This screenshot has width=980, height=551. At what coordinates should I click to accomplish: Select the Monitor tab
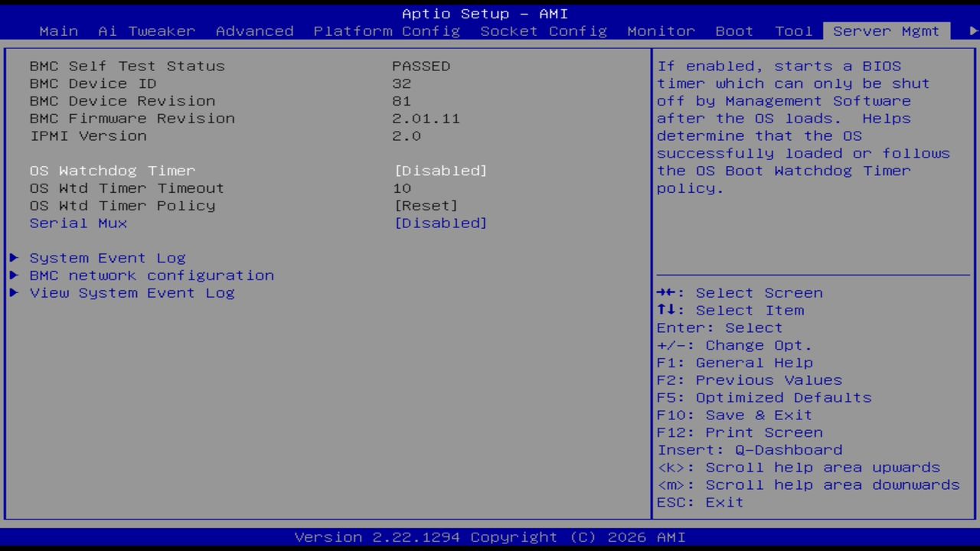(661, 31)
